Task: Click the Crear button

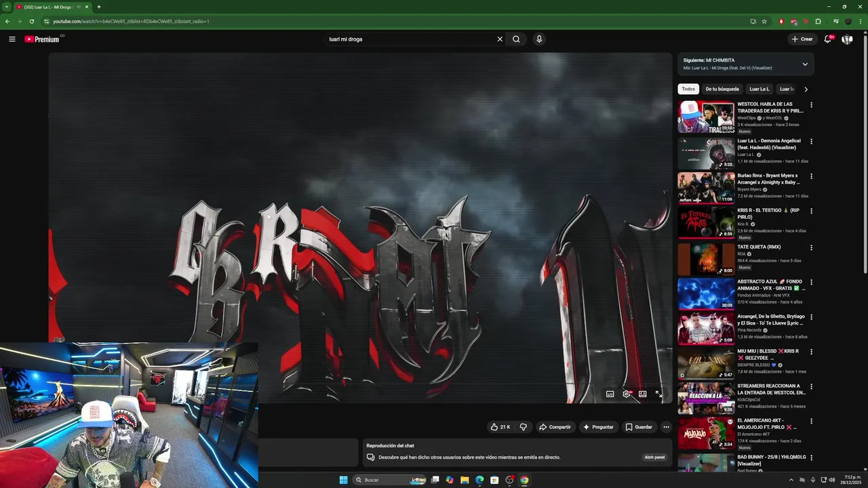Action: (802, 39)
